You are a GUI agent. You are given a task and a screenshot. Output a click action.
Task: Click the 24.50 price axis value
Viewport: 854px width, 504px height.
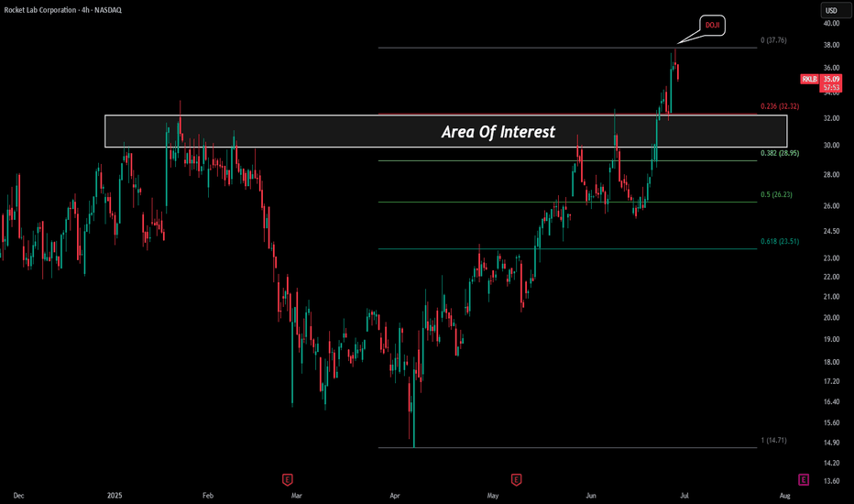(831, 232)
